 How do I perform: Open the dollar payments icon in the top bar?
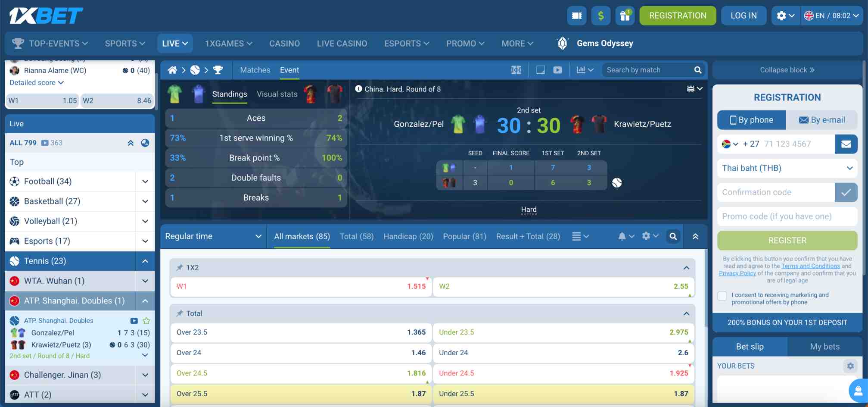tap(600, 16)
